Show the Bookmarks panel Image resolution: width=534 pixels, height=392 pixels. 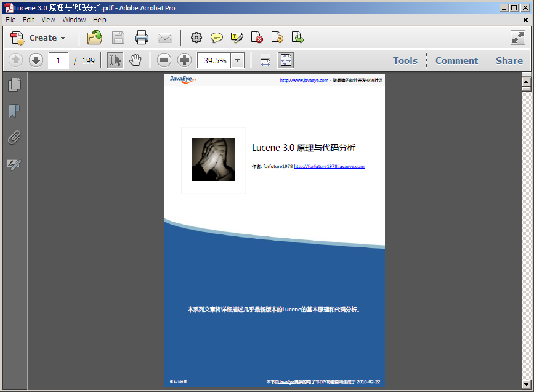pyautogui.click(x=14, y=111)
